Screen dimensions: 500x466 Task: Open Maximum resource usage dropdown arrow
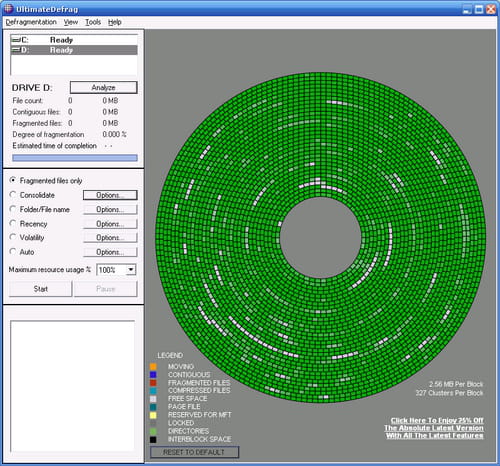[x=131, y=269]
